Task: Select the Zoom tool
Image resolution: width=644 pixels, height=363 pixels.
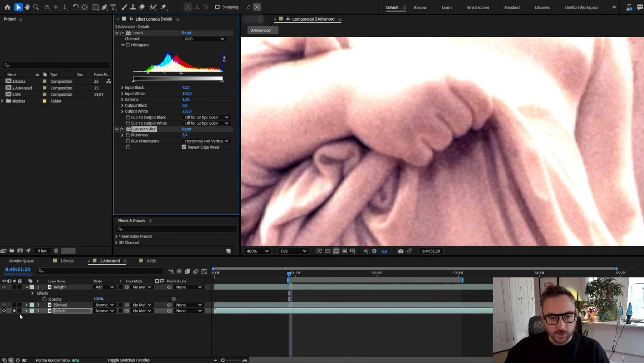Action: (36, 7)
